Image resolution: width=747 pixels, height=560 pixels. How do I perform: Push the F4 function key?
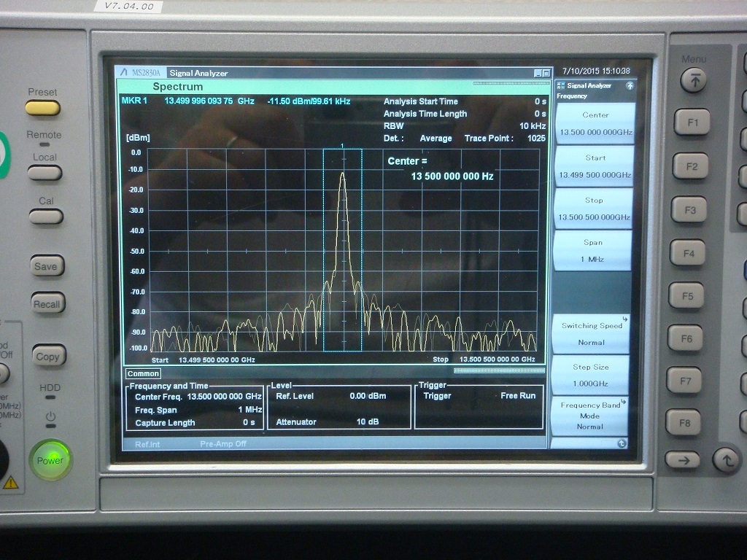(x=688, y=253)
